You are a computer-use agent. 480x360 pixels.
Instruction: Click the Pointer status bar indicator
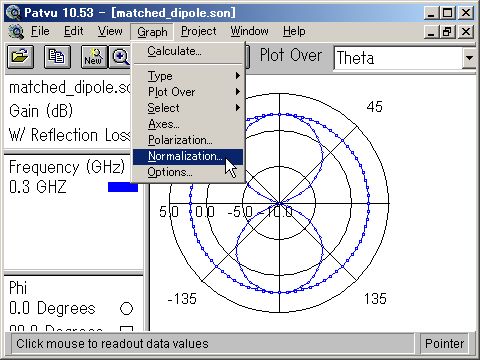tap(444, 344)
